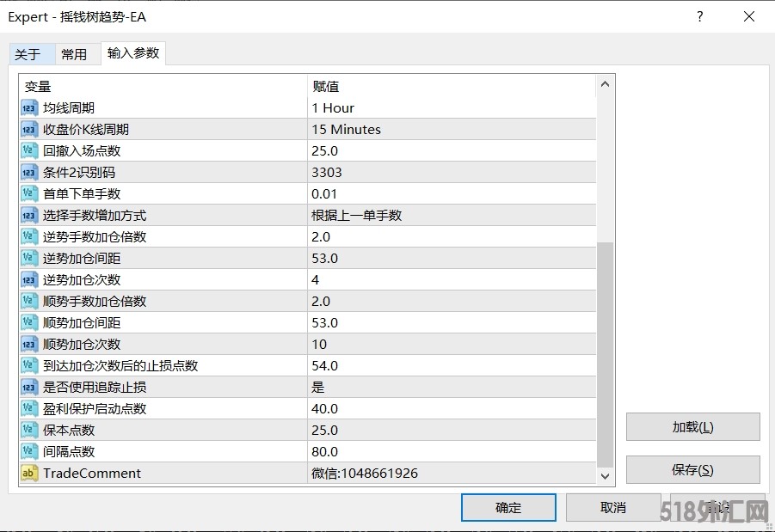The image size is (775, 532).
Task: Click the 确定 button
Action: (508, 507)
